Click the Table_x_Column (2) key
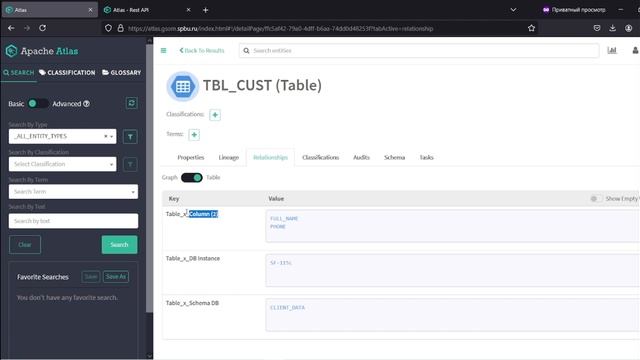640x360 pixels. (192, 214)
